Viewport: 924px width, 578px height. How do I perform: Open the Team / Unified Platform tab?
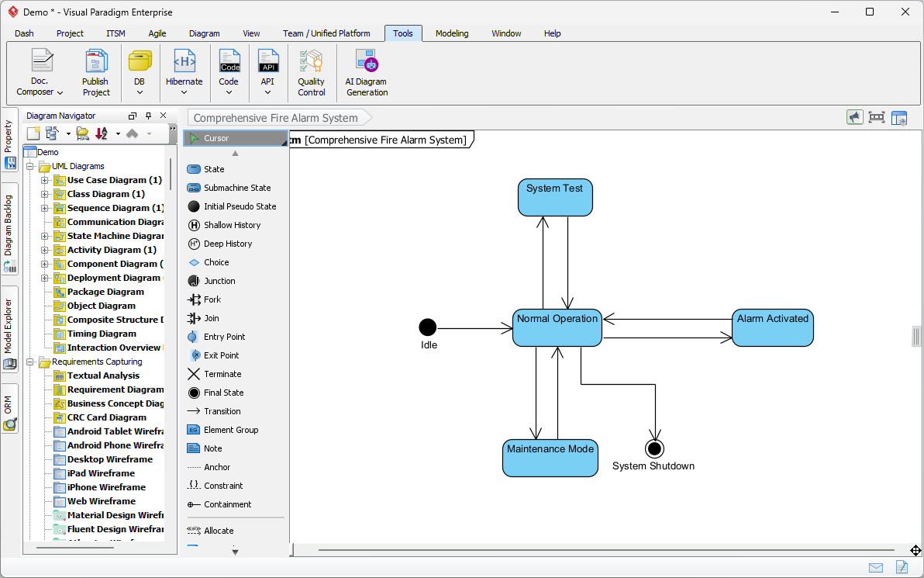326,33
